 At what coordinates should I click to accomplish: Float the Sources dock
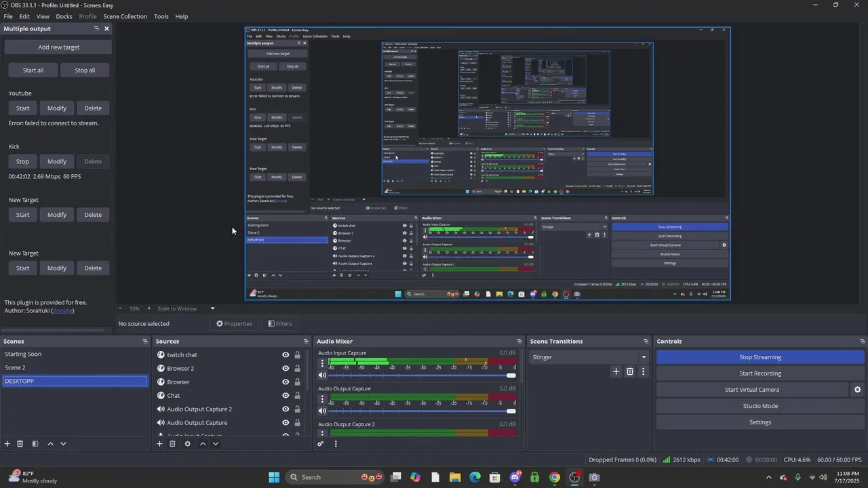(306, 341)
